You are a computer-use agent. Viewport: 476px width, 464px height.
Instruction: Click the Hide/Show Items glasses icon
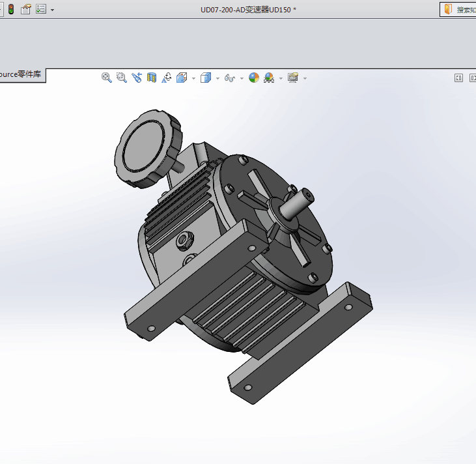pos(230,78)
